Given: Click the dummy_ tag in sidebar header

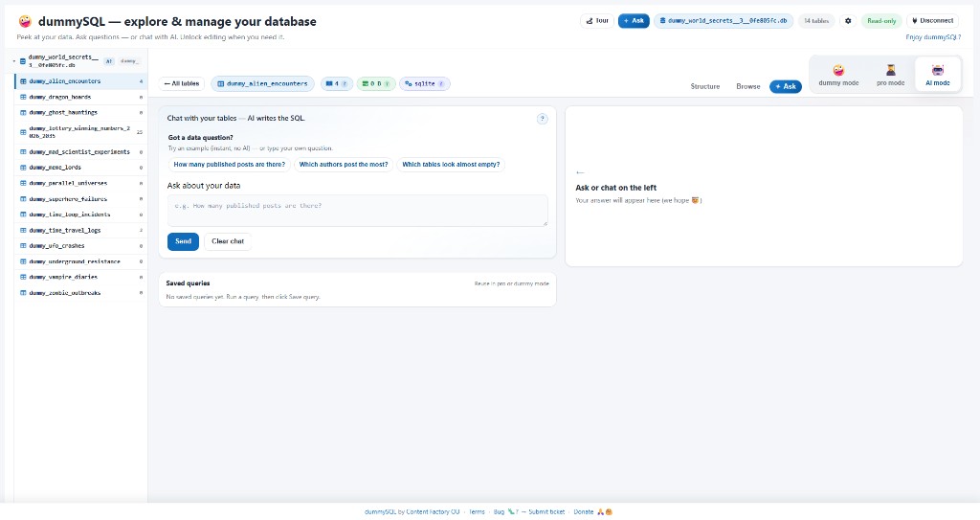Looking at the screenshot, I should [129, 60].
